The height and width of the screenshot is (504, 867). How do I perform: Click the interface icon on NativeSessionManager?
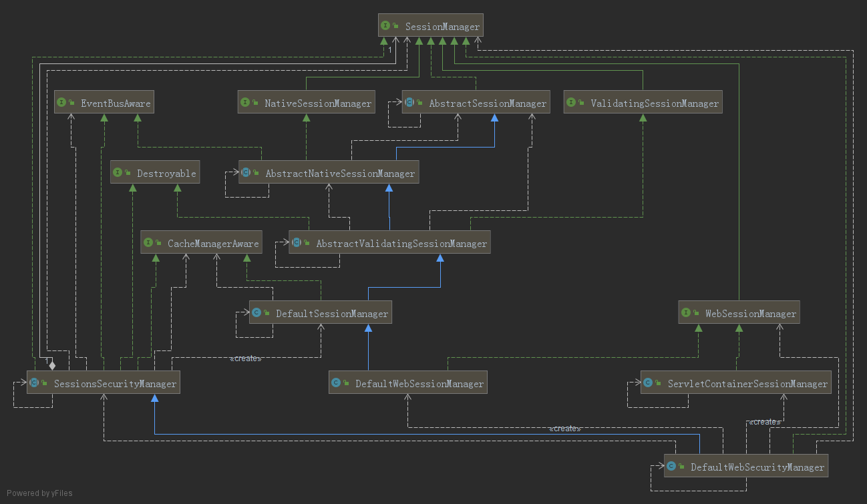[x=244, y=103]
